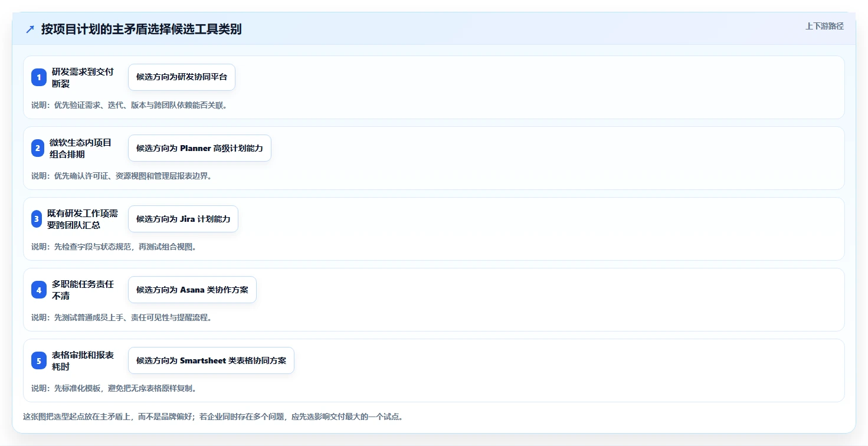Click the number 3 badge

tap(37, 219)
